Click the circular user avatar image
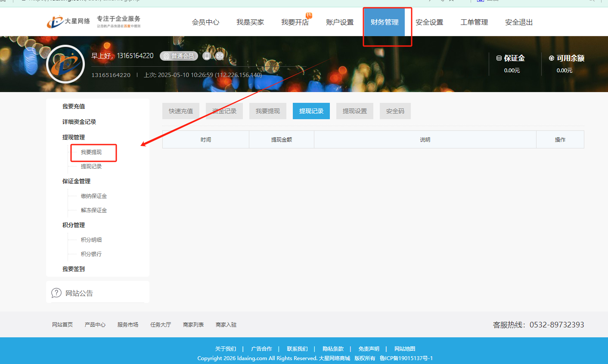 (65, 64)
